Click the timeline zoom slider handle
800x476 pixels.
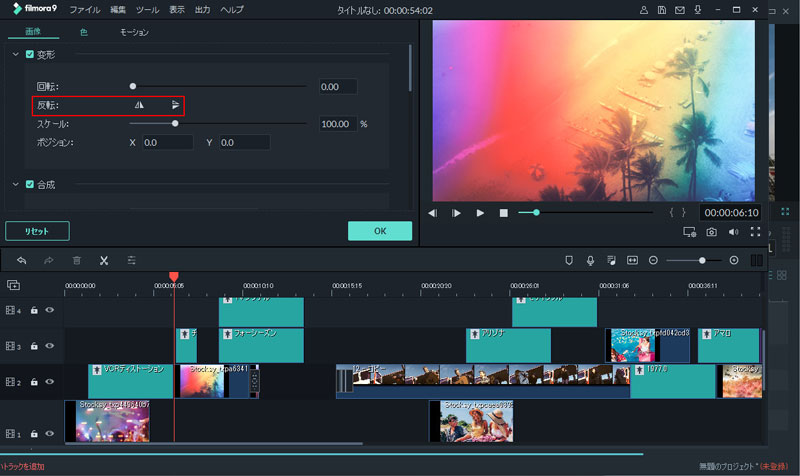click(702, 261)
